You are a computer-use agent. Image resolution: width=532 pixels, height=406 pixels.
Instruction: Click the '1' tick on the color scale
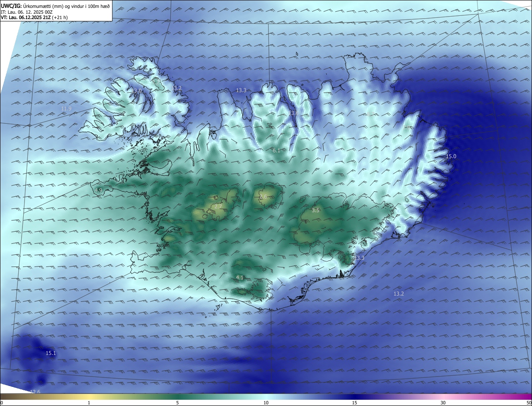pyautogui.click(x=89, y=403)
